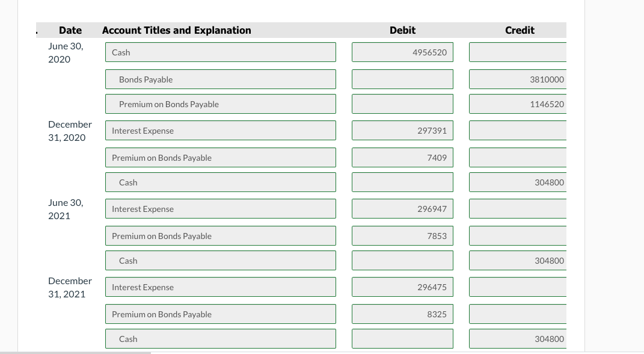The width and height of the screenshot is (644, 354).
Task: Click the Interest Expense field for December 31, 2020
Action: 220,130
